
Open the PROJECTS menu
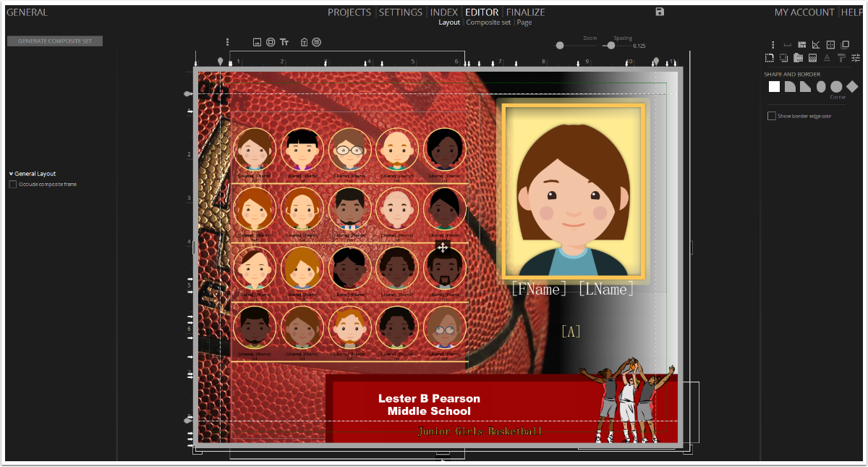pyautogui.click(x=349, y=12)
